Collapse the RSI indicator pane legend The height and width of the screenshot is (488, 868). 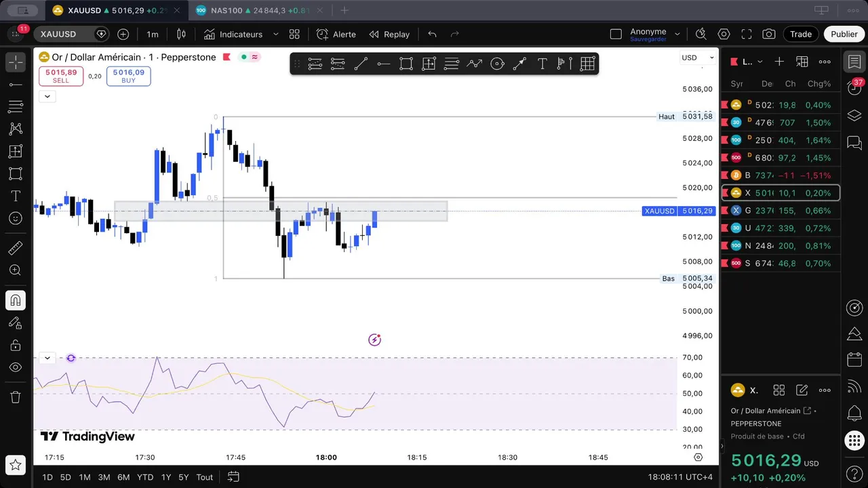(x=47, y=358)
